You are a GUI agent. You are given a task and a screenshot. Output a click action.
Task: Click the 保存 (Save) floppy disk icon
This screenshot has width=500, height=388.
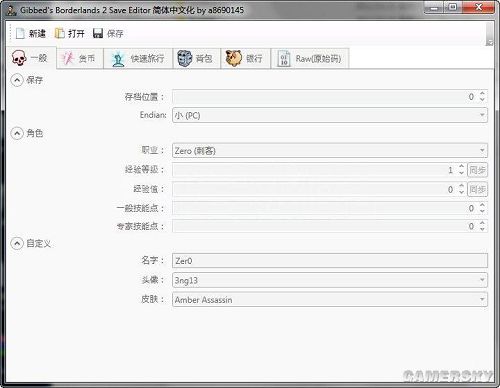pyautogui.click(x=98, y=33)
